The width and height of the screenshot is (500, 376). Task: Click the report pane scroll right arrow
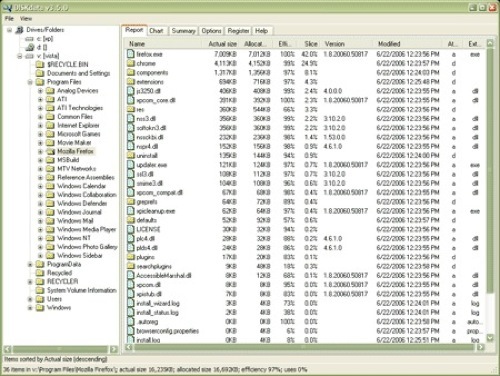481,347
